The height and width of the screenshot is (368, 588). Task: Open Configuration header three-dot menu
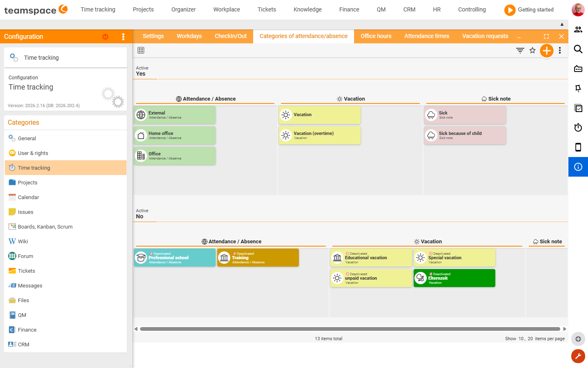tap(123, 37)
